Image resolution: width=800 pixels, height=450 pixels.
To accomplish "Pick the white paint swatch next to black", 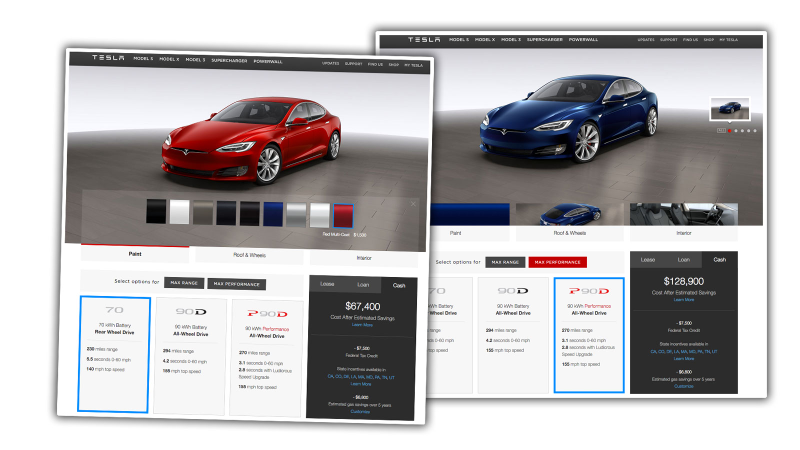I will click(x=180, y=212).
